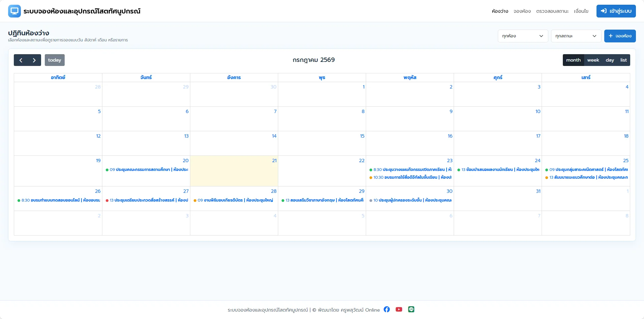
Task: Jump to today button
Action: click(55, 60)
